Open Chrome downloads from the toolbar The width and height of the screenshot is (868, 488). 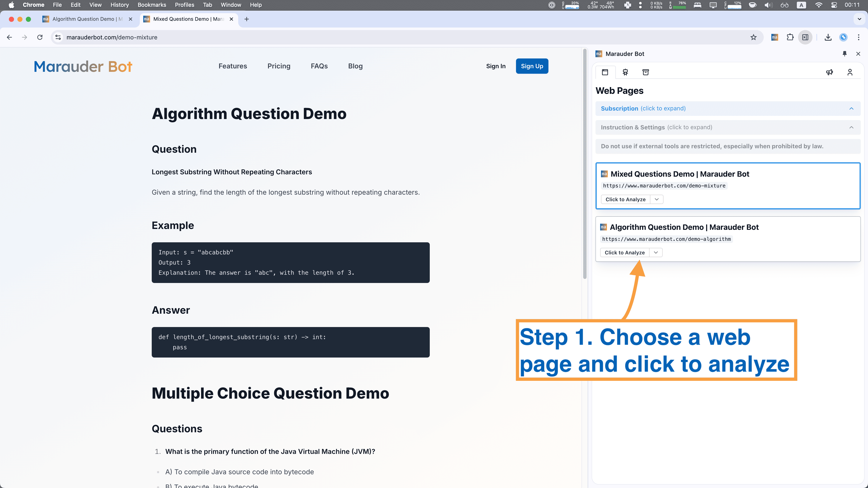(828, 37)
